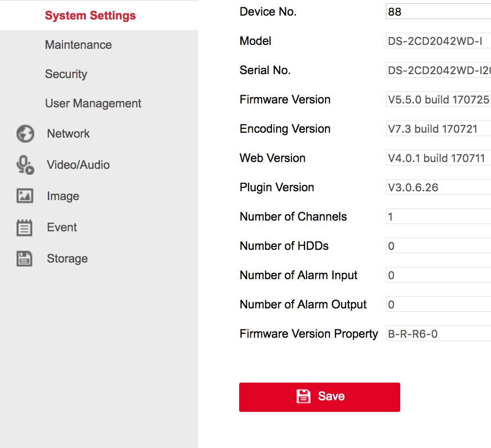The height and width of the screenshot is (448, 491).
Task: Click the Storage floppy disk icon
Action: tap(25, 259)
